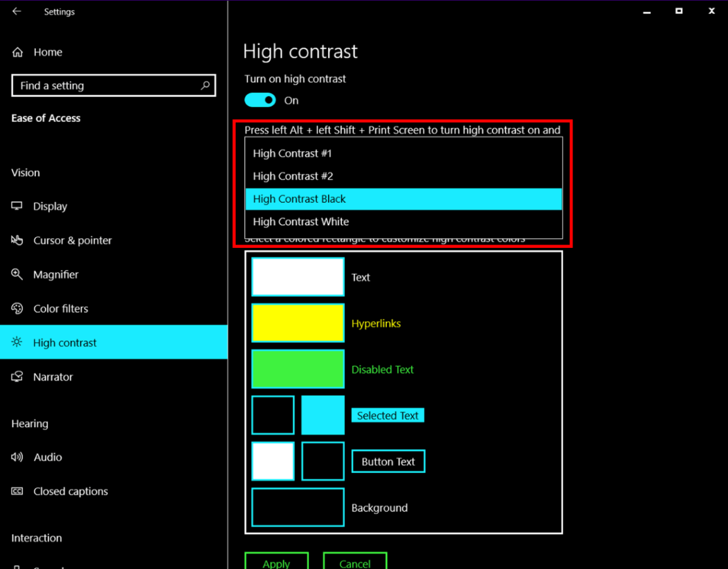This screenshot has width=728, height=569.
Task: Open Magnifier settings via its magnifying glass icon
Action: (17, 274)
